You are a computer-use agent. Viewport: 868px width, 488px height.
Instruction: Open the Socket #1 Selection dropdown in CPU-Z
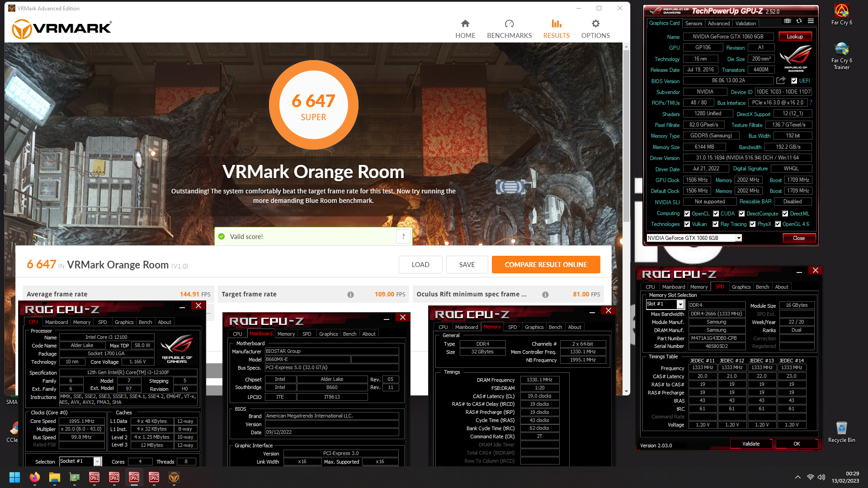[x=97, y=461]
